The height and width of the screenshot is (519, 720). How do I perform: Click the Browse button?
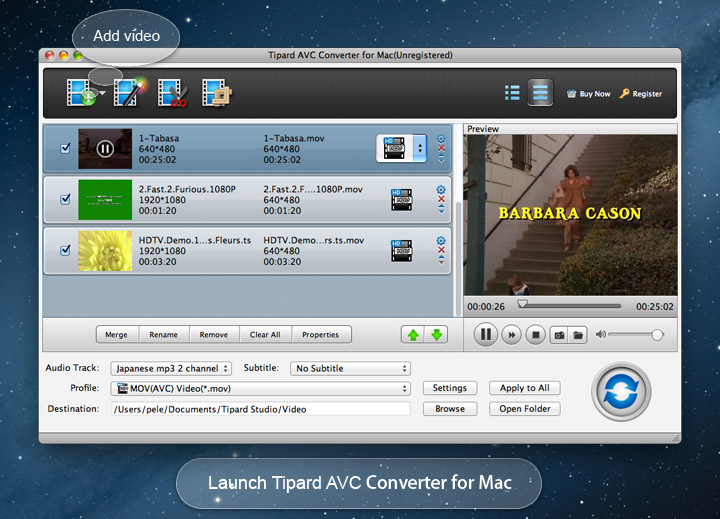click(450, 409)
